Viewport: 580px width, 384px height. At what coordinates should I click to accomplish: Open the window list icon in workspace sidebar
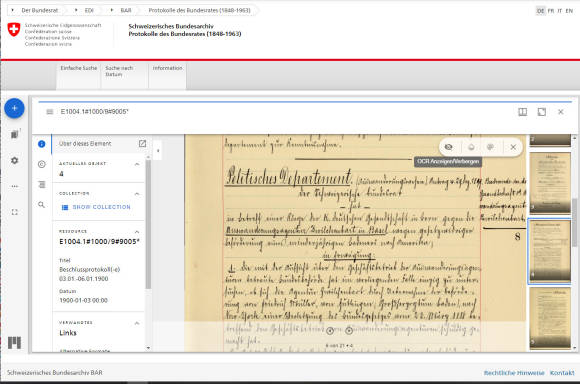click(14, 134)
